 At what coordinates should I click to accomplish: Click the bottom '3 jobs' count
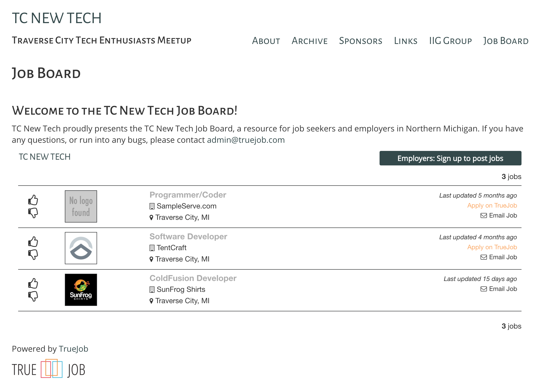(x=512, y=326)
